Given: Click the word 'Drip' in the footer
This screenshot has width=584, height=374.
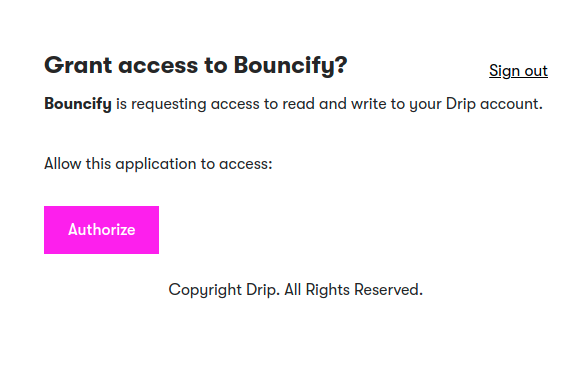Looking at the screenshot, I should [x=263, y=290].
